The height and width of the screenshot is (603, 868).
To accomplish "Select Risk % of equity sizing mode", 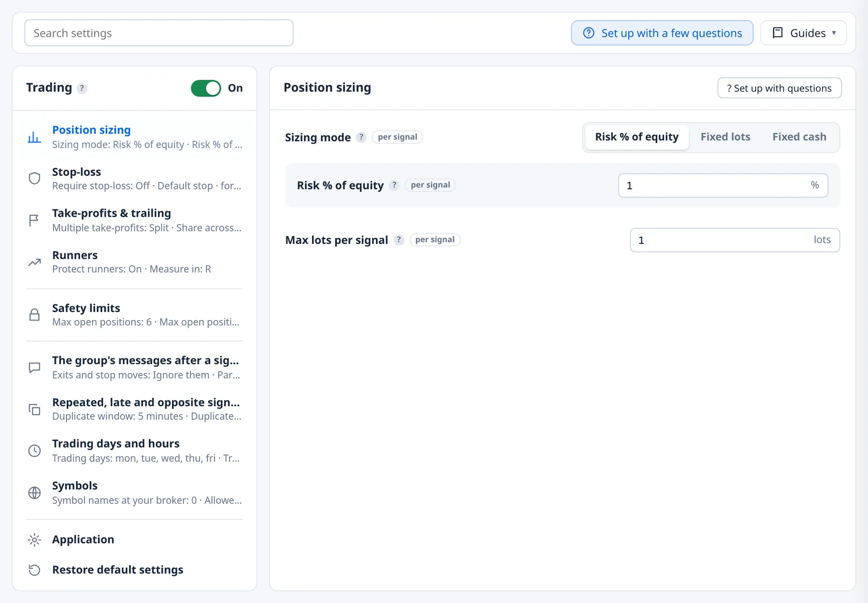I will click(637, 137).
